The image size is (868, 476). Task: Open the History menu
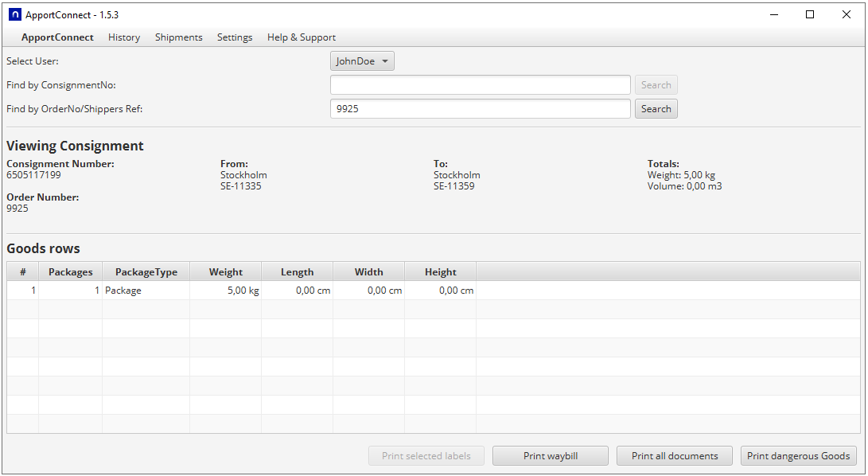[x=124, y=37]
